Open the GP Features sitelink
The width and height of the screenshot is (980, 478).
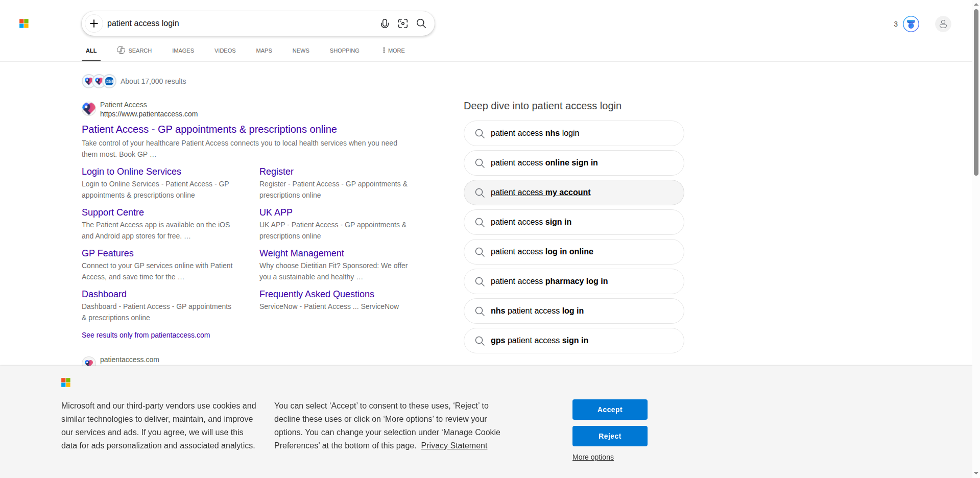(x=108, y=253)
